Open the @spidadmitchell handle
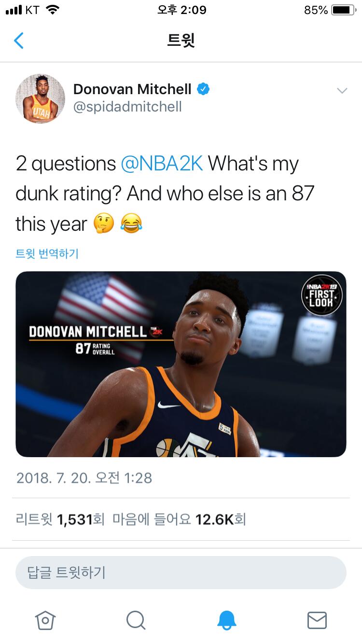Image resolution: width=362 pixels, height=644 pixels. tap(127, 107)
